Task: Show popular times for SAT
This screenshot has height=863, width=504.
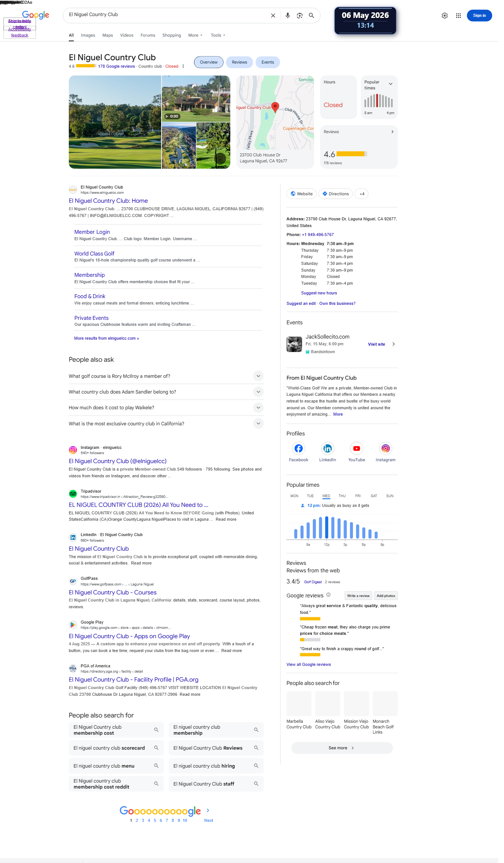Action: tap(374, 496)
